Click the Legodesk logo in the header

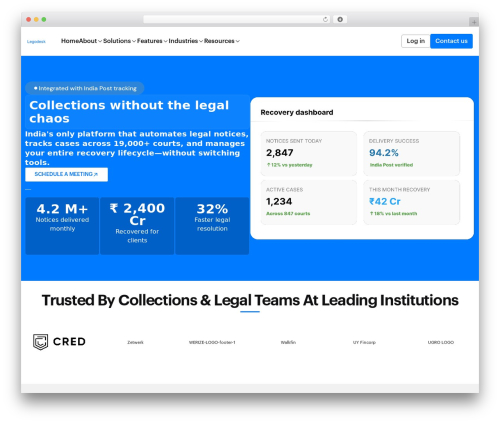pyautogui.click(x=36, y=42)
